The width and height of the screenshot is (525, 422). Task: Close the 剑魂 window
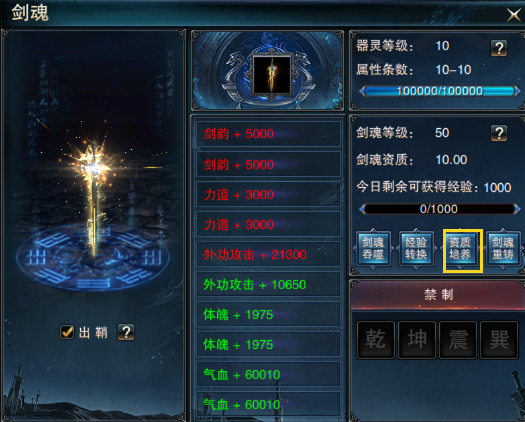(514, 15)
